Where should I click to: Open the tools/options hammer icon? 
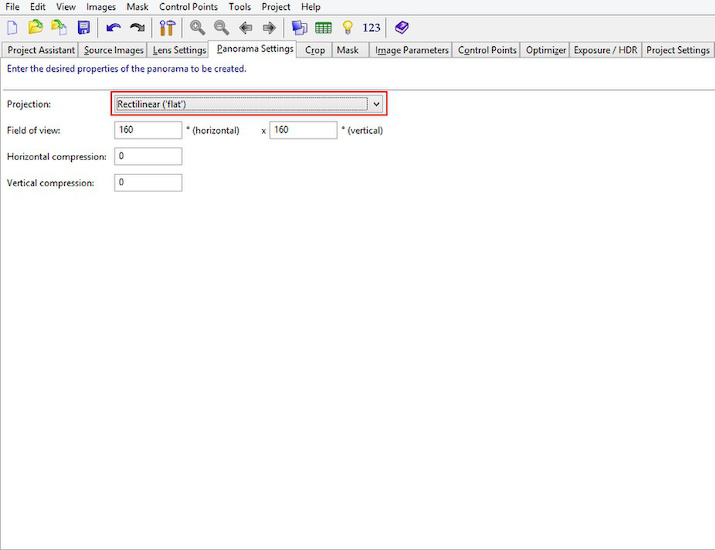pos(167,28)
